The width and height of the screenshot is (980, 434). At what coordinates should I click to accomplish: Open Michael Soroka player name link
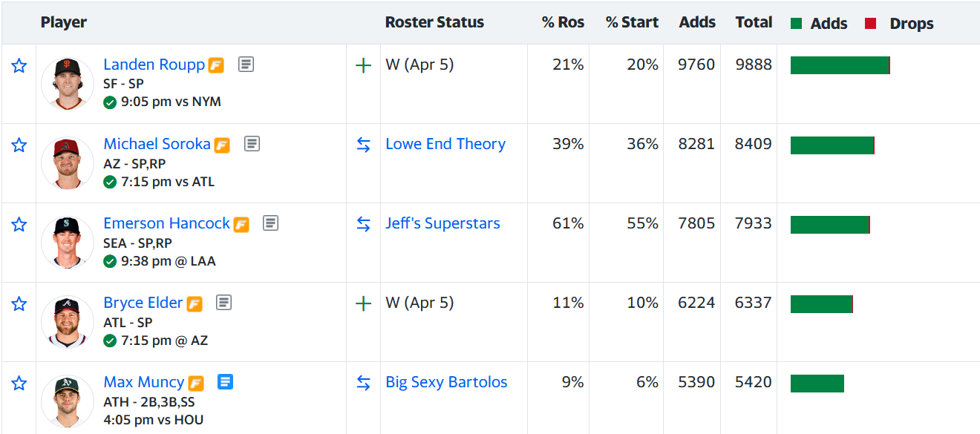pyautogui.click(x=157, y=144)
